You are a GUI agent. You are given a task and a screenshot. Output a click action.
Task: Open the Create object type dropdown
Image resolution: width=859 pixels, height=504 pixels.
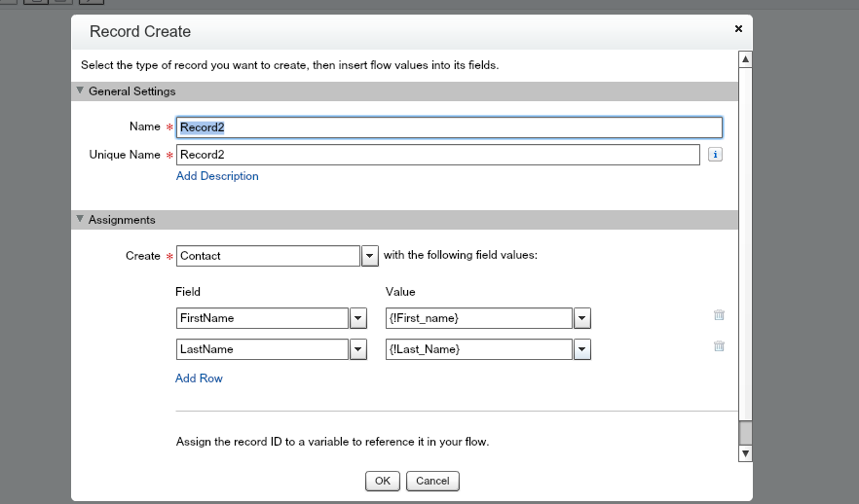click(x=370, y=256)
